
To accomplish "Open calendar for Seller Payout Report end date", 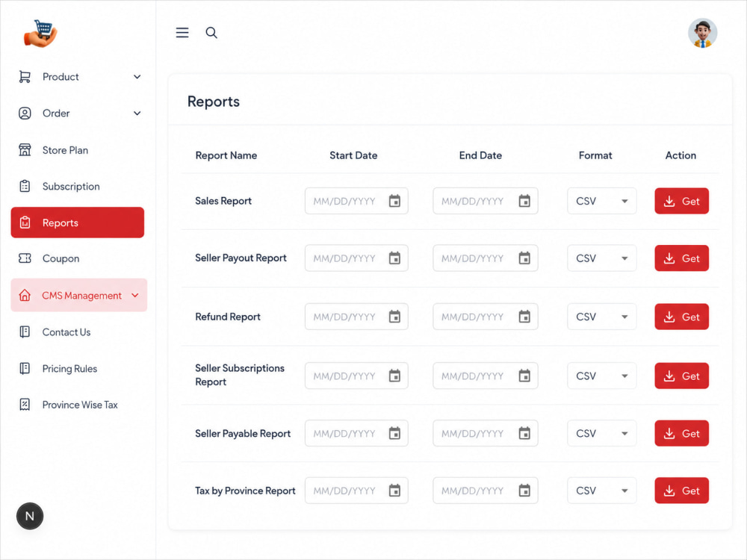I will pos(524,258).
